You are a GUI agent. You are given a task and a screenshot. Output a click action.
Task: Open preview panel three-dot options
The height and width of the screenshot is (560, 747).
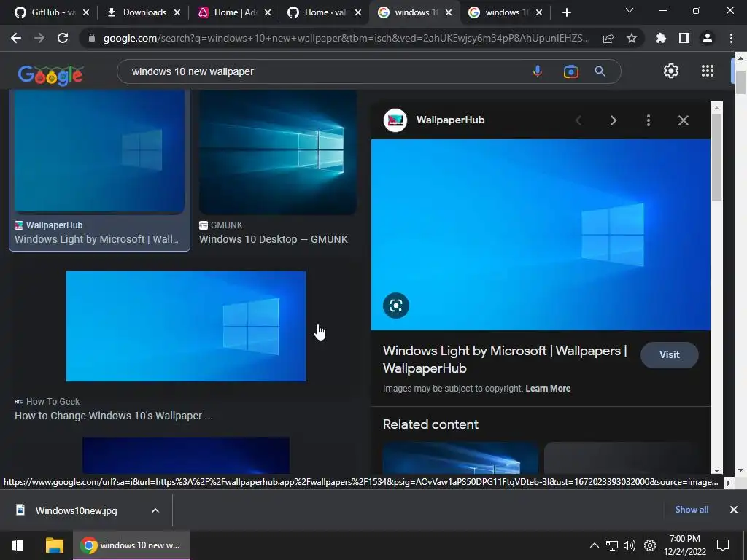point(649,120)
